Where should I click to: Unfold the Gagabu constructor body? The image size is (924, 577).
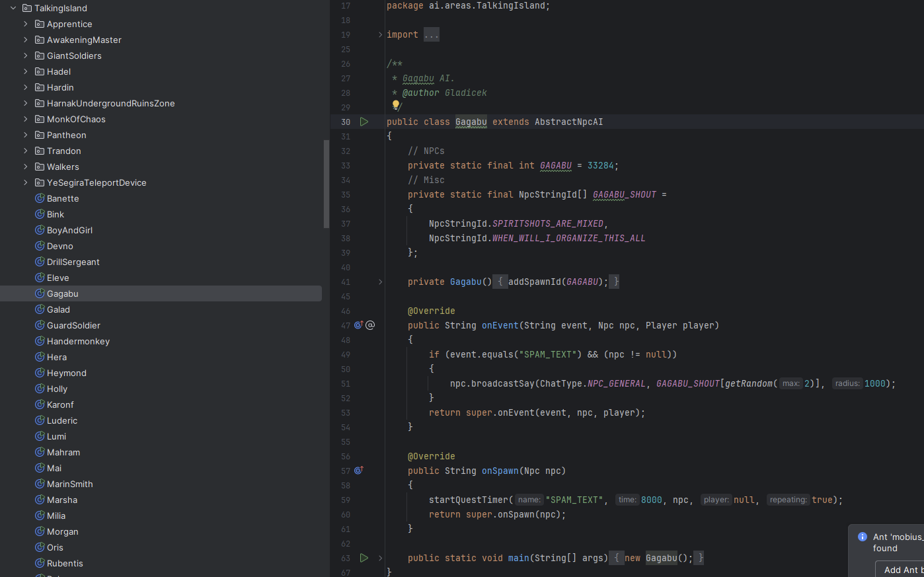coord(380,282)
